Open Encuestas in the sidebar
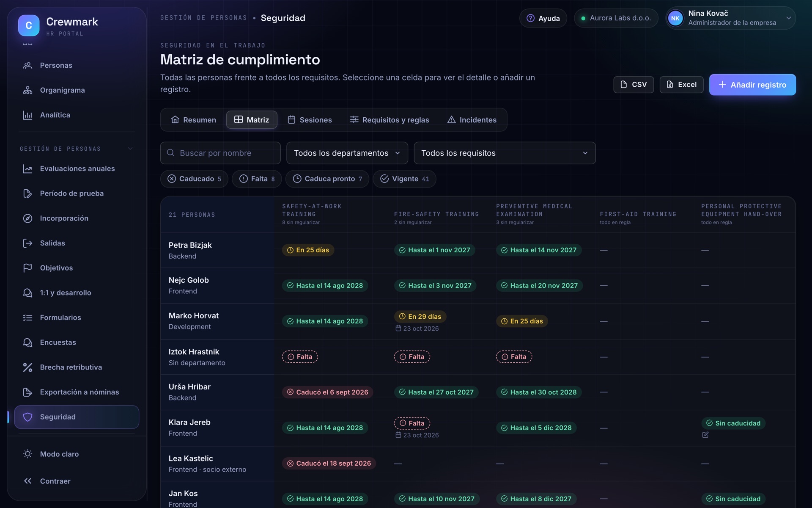Viewport: 812px width, 508px height. 77,342
